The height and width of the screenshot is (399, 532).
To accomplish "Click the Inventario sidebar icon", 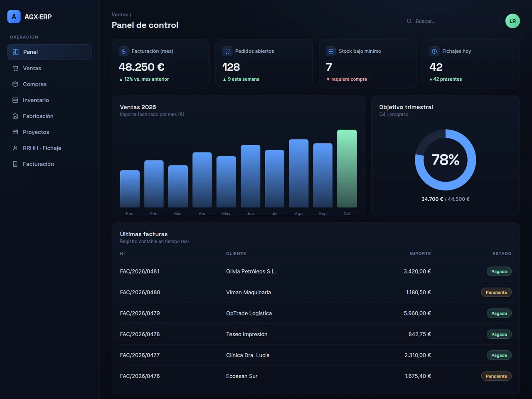I will pos(15,100).
